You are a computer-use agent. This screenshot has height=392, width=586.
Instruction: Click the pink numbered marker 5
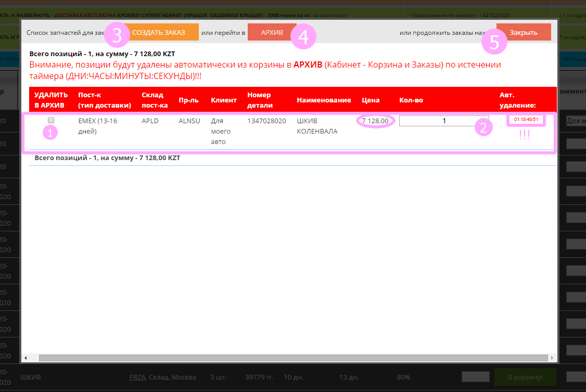coord(494,42)
